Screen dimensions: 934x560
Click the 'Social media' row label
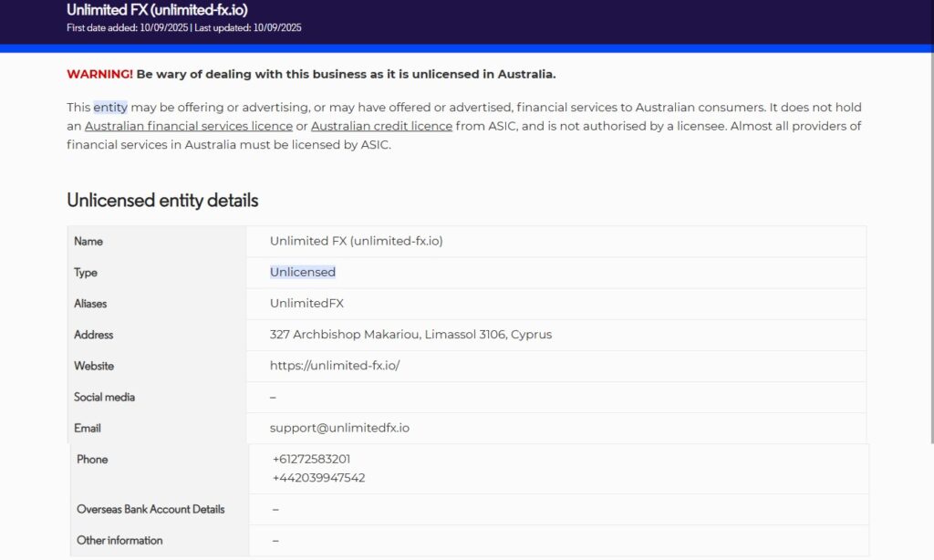(104, 397)
